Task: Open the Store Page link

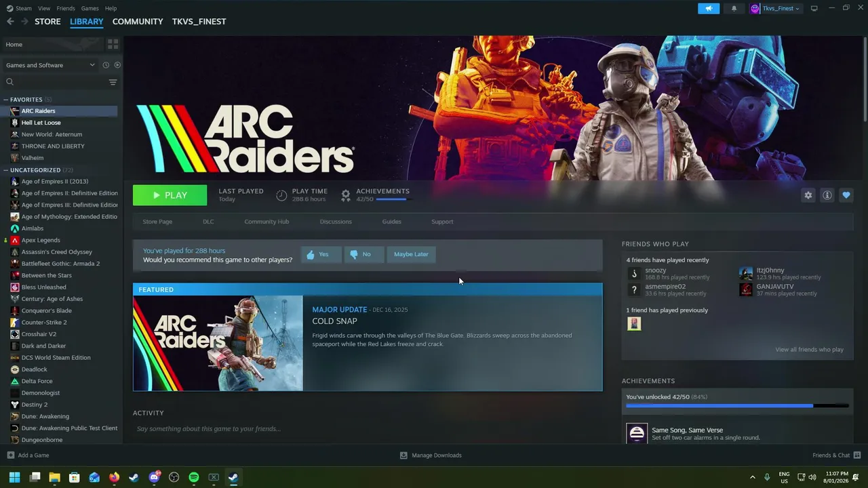Action: coord(157,222)
